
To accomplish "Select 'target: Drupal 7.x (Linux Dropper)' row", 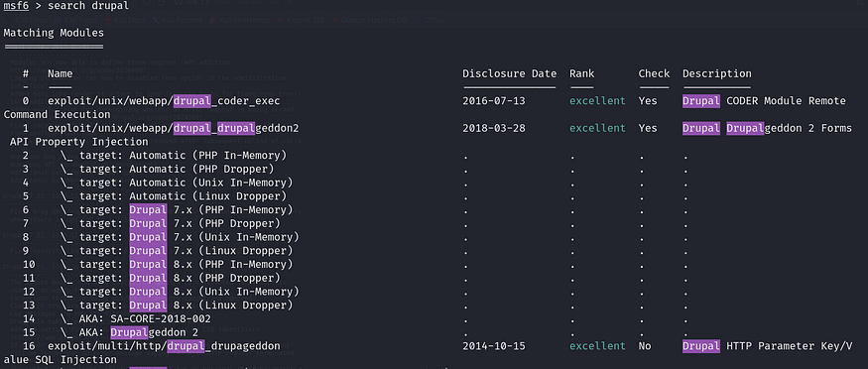I will [x=177, y=250].
